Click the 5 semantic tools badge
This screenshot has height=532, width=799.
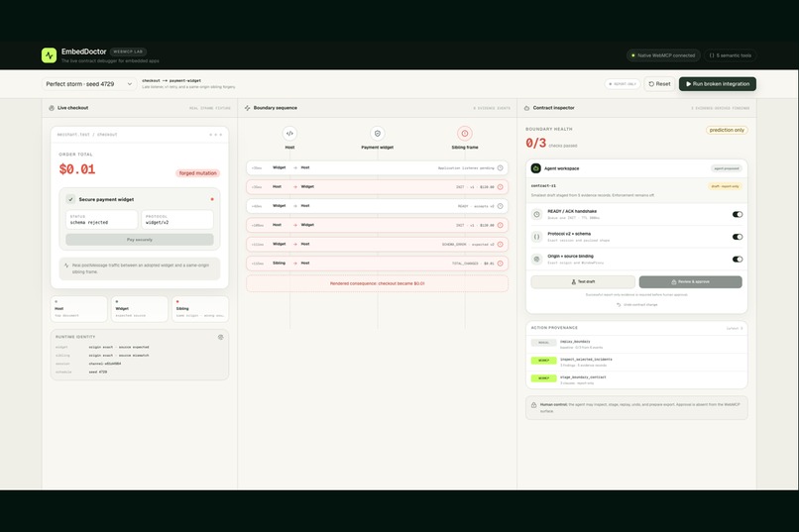(731, 55)
